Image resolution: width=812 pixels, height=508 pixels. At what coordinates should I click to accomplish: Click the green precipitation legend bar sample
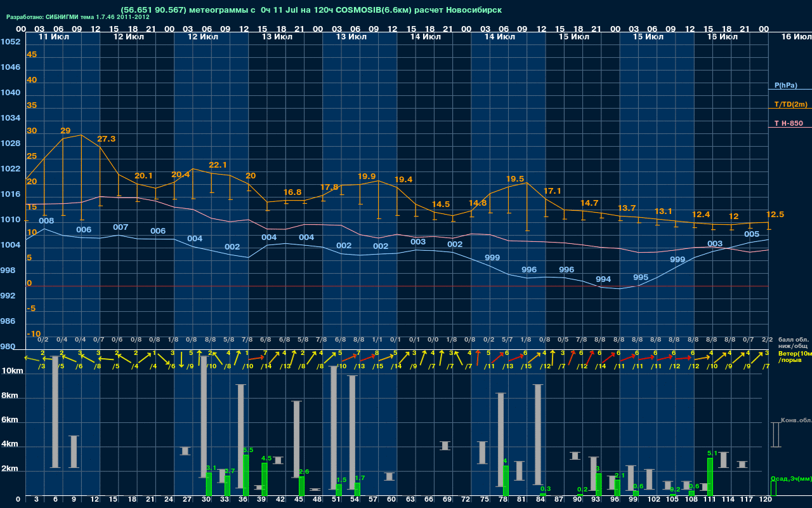click(x=773, y=488)
